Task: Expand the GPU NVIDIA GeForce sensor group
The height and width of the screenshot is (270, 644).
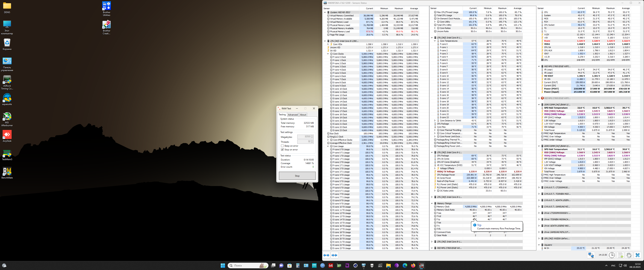Action: (x=539, y=238)
